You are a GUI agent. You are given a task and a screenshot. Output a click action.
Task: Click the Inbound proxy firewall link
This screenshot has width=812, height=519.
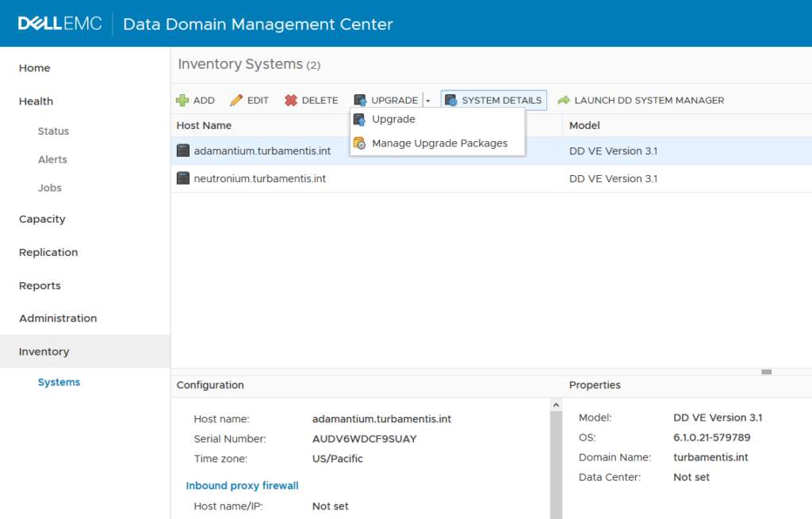(242, 486)
